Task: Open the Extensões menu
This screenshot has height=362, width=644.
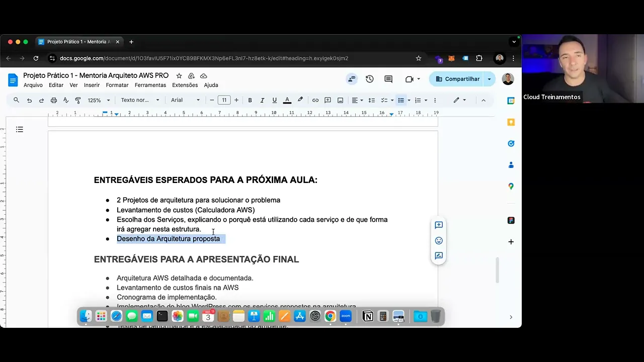Action: 185,85
